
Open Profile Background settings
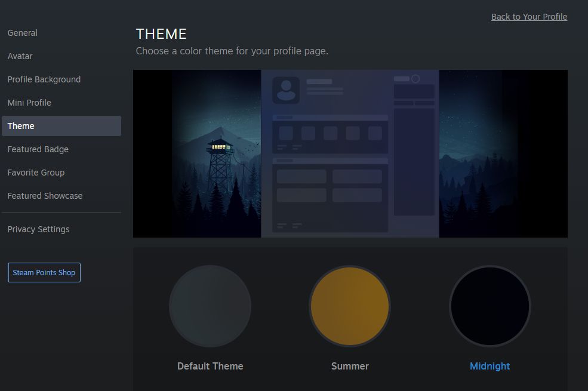[x=44, y=79]
